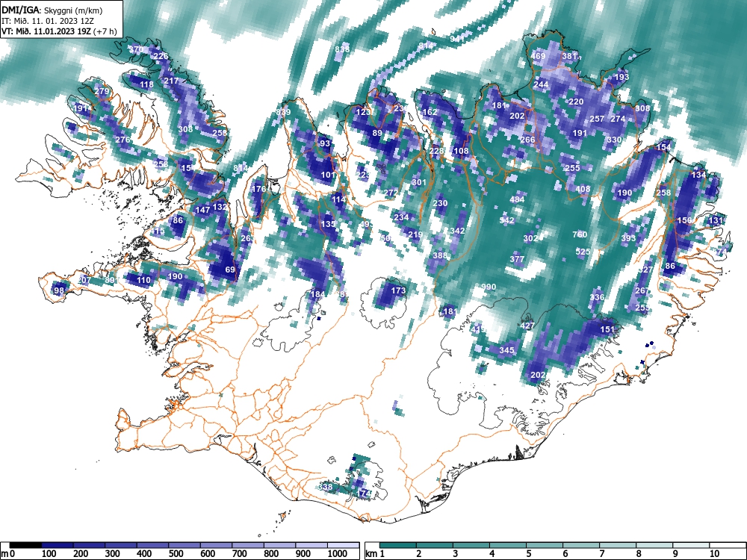Click the map value 69
Image resolution: width=747 pixels, height=560 pixels.
(x=230, y=269)
